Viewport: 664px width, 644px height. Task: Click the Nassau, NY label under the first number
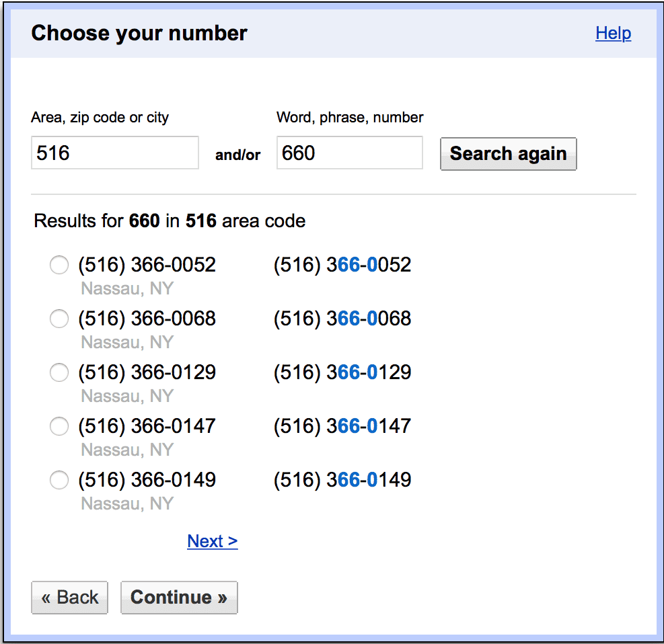click(x=126, y=288)
